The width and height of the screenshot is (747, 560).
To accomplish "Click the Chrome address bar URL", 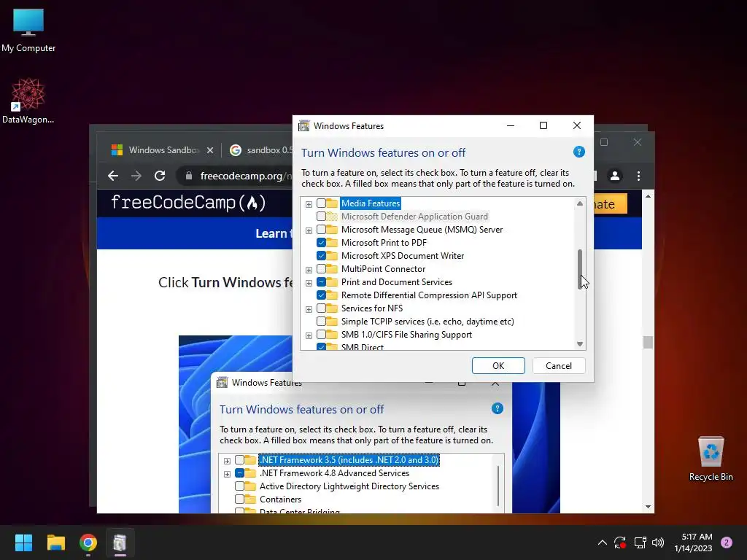I will pyautogui.click(x=245, y=176).
